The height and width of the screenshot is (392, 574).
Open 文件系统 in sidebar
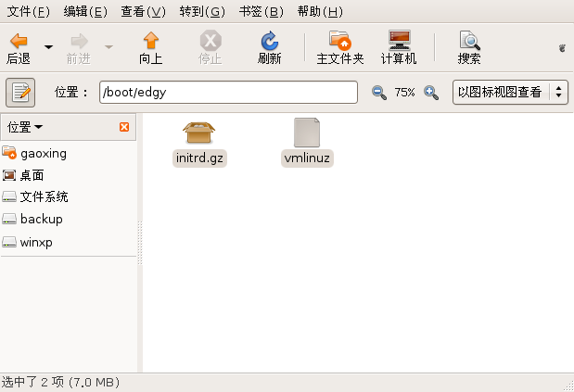pyautogui.click(x=35, y=197)
